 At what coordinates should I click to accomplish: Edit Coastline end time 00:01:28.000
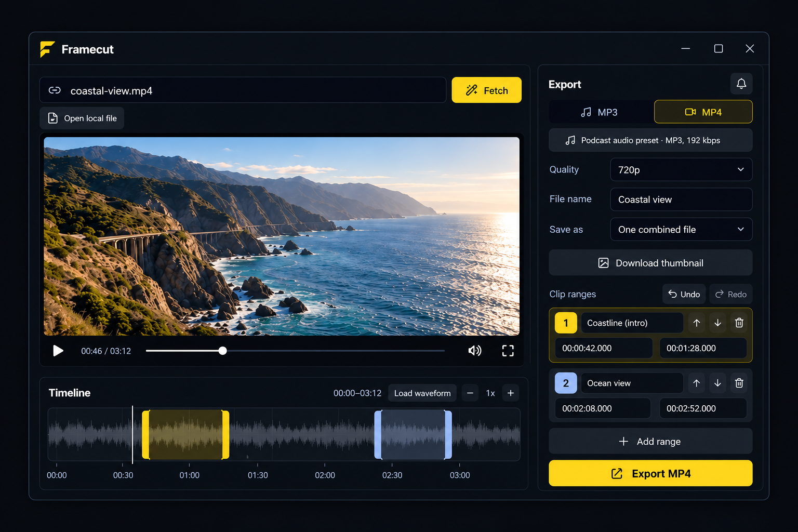coord(703,348)
